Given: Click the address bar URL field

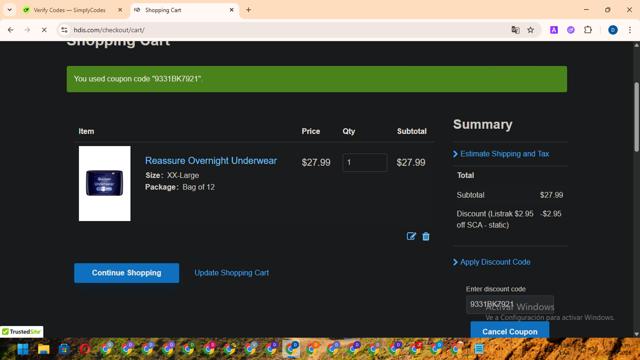Looking at the screenshot, I should [x=286, y=30].
